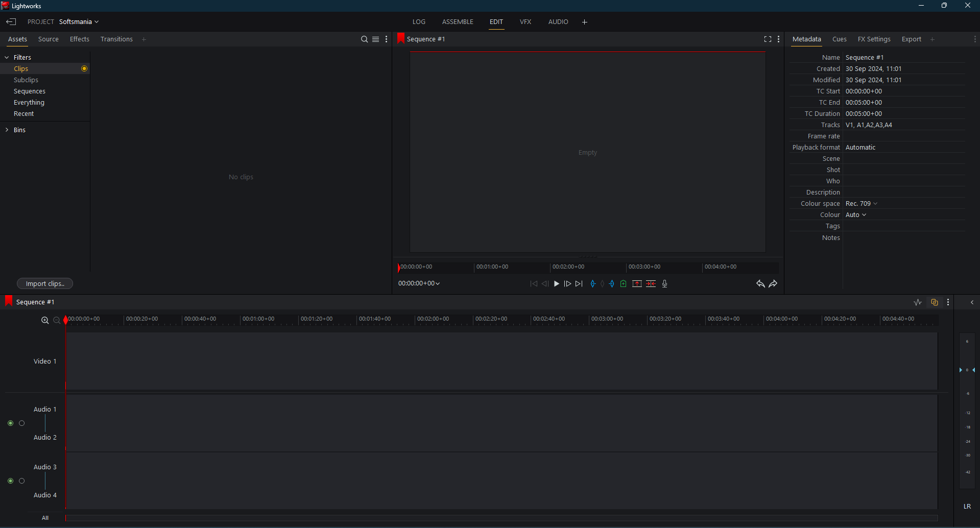Switch to the AUDIO workspace

[558, 22]
